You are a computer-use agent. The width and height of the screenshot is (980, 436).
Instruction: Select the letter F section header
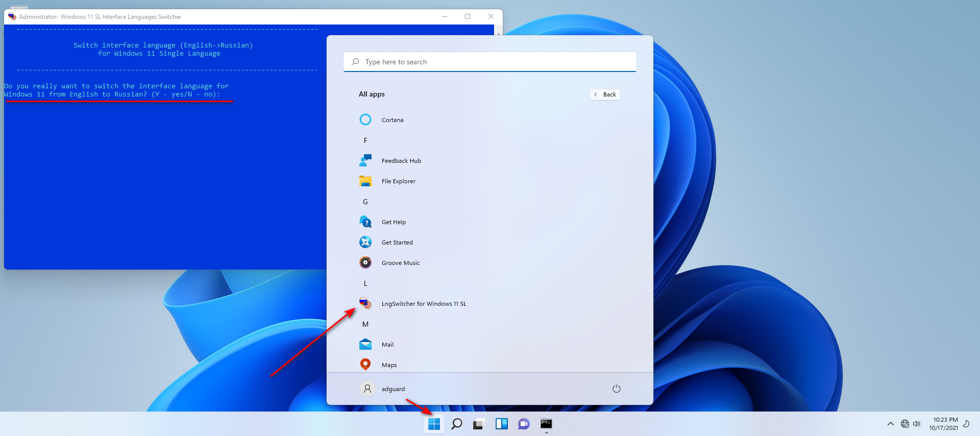(365, 140)
